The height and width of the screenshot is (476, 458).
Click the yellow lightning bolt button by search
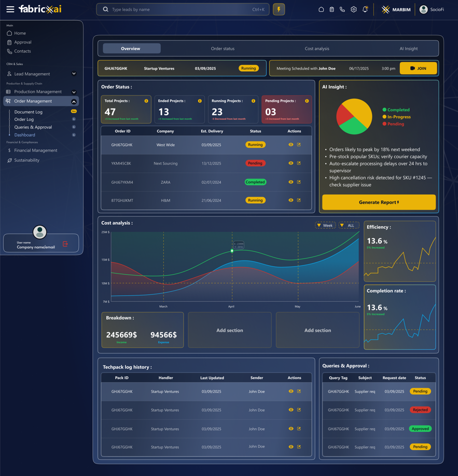coord(279,9)
